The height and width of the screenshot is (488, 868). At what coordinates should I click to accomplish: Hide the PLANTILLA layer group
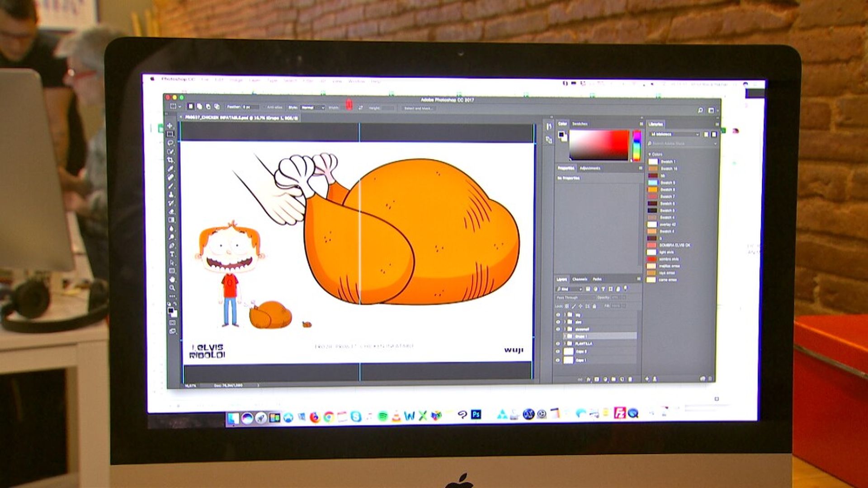tap(558, 343)
